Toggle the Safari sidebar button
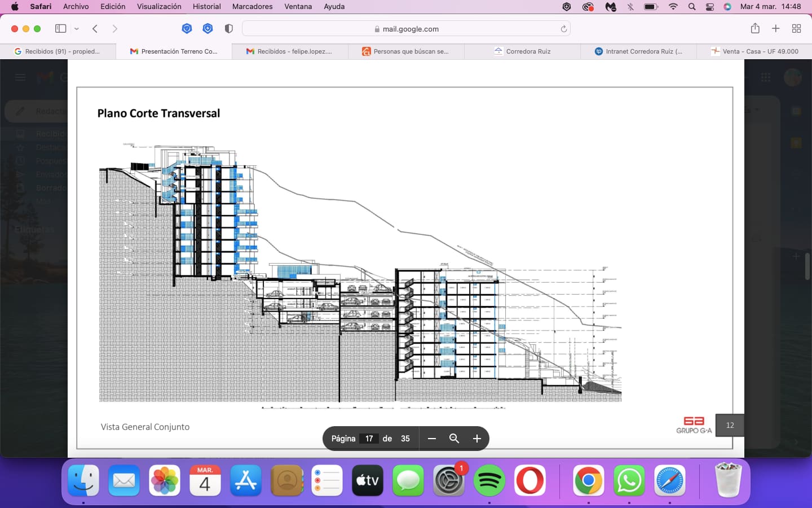The image size is (812, 508). pos(60,29)
